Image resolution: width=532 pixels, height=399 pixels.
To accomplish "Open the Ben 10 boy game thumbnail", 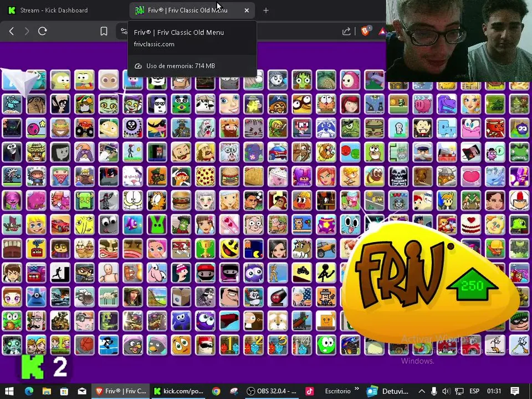I will [x=12, y=273].
